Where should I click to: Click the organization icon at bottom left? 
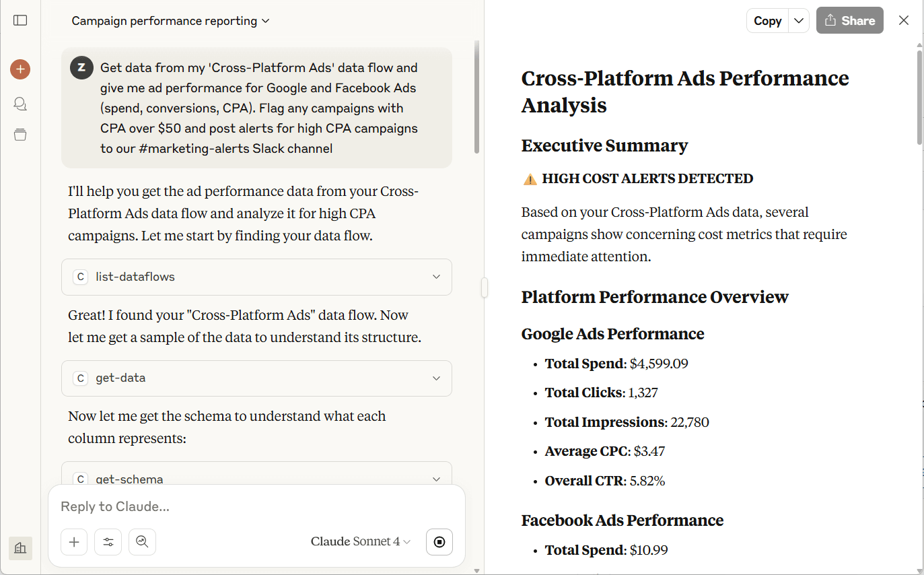[x=20, y=548]
